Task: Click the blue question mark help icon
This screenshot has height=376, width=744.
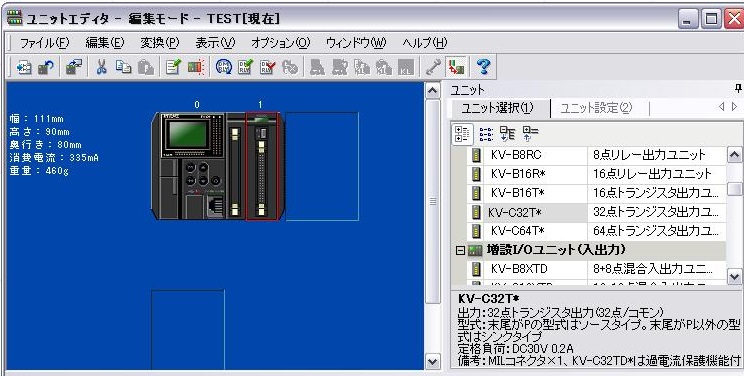Action: (x=484, y=67)
